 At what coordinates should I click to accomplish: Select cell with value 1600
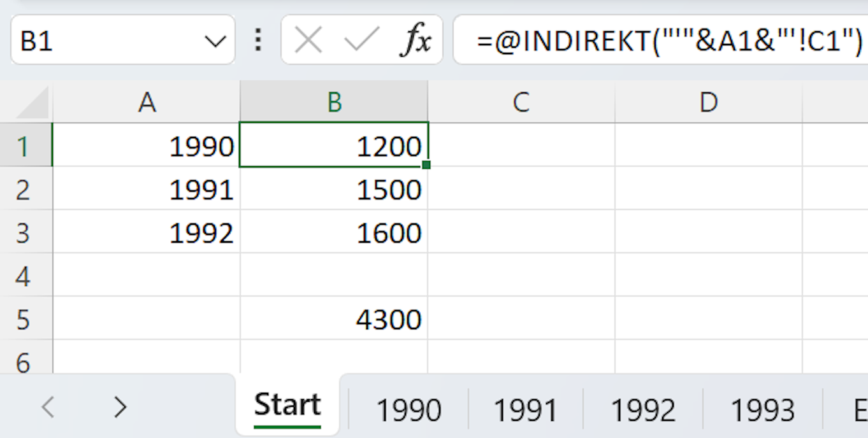[334, 232]
